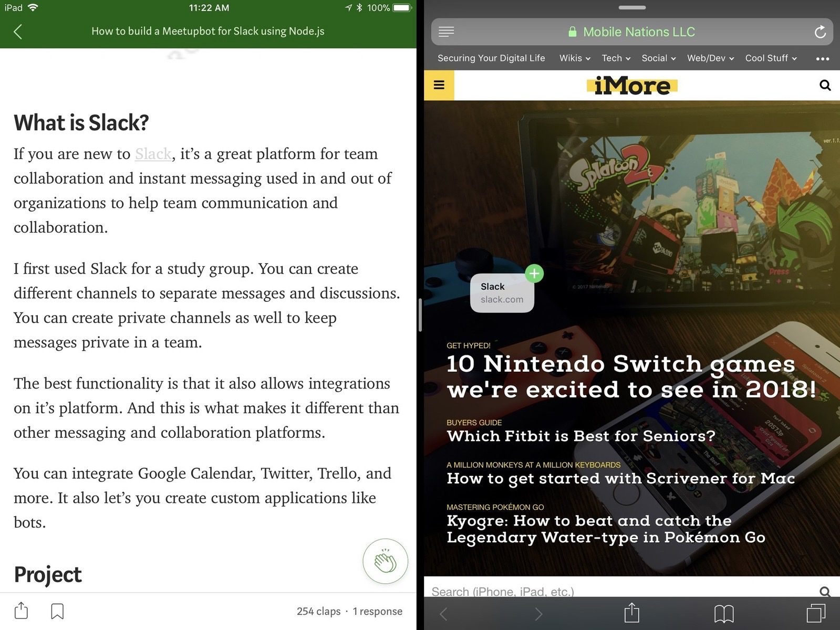Screen dimensions: 840x630
Task: Expand the Wikis favorites folder
Action: click(x=575, y=58)
